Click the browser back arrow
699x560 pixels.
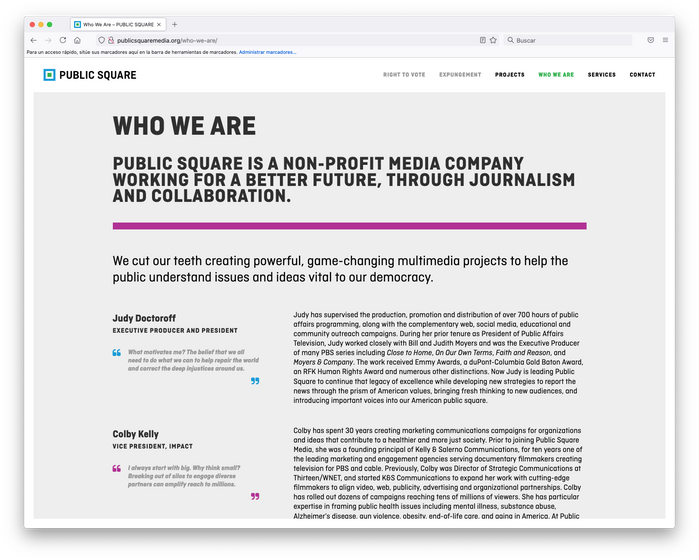[x=33, y=40]
